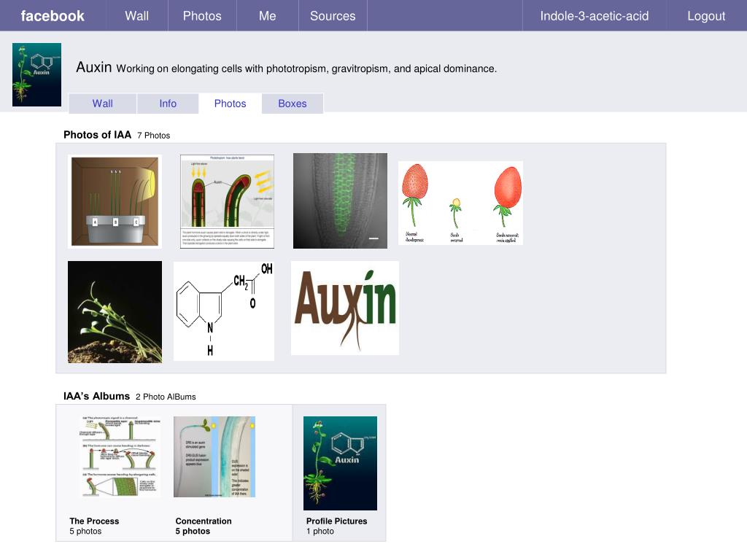Image resolution: width=747 pixels, height=560 pixels.
Task: Click The Process album title
Action: click(94, 521)
